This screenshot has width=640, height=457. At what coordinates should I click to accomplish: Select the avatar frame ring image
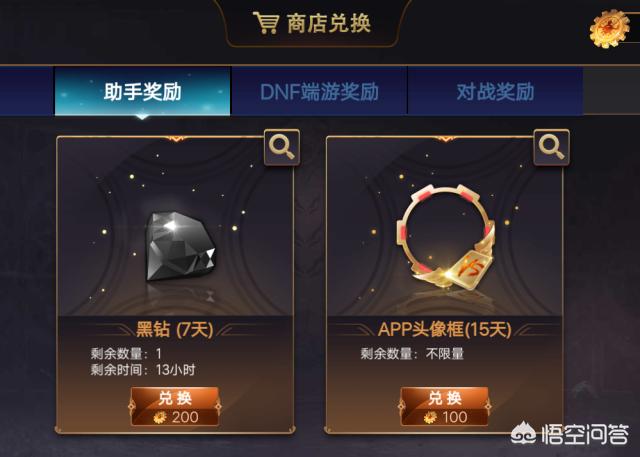446,237
